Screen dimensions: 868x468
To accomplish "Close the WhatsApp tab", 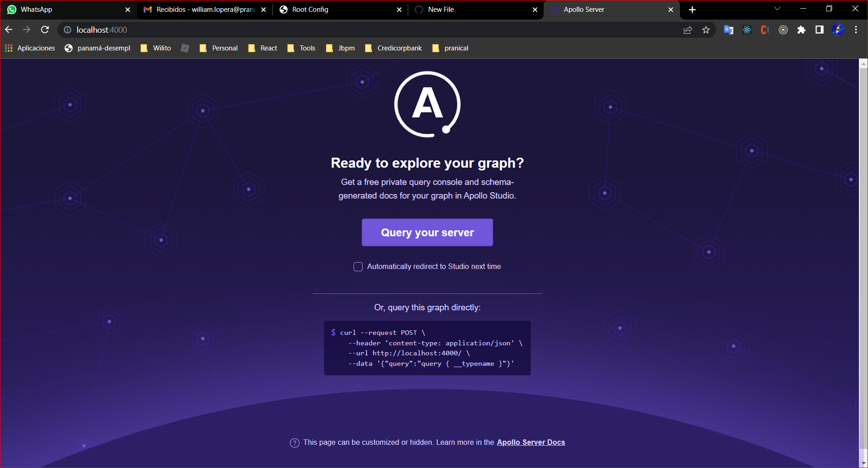I will click(128, 10).
